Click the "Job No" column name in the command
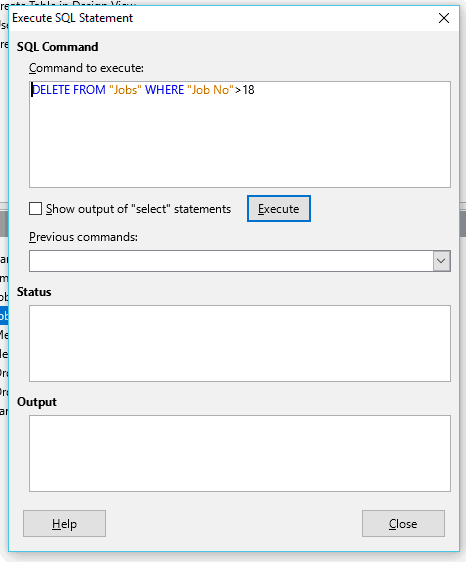 [x=210, y=90]
